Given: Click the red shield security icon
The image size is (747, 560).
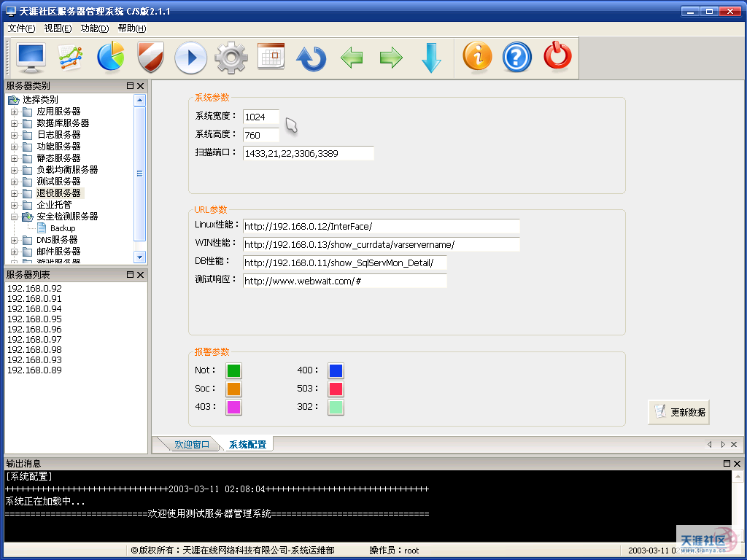Looking at the screenshot, I should click(150, 58).
